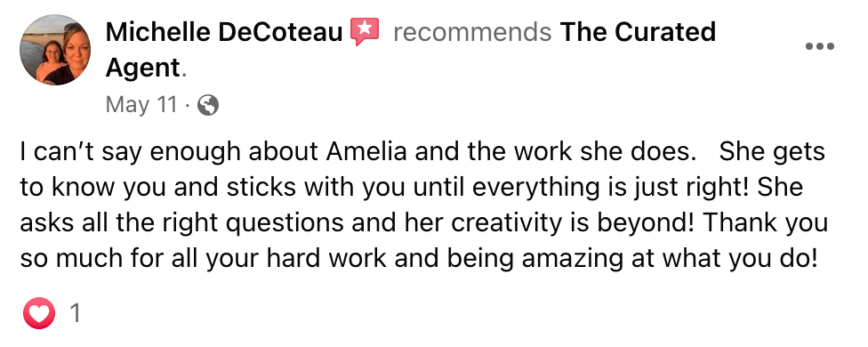View who reacted via count 1
The height and width of the screenshot is (347, 868).
75,314
